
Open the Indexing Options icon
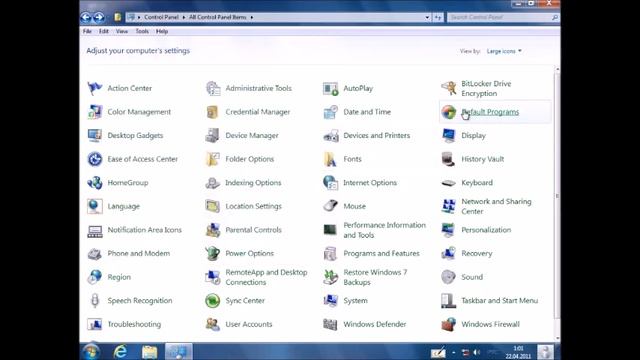click(x=213, y=183)
